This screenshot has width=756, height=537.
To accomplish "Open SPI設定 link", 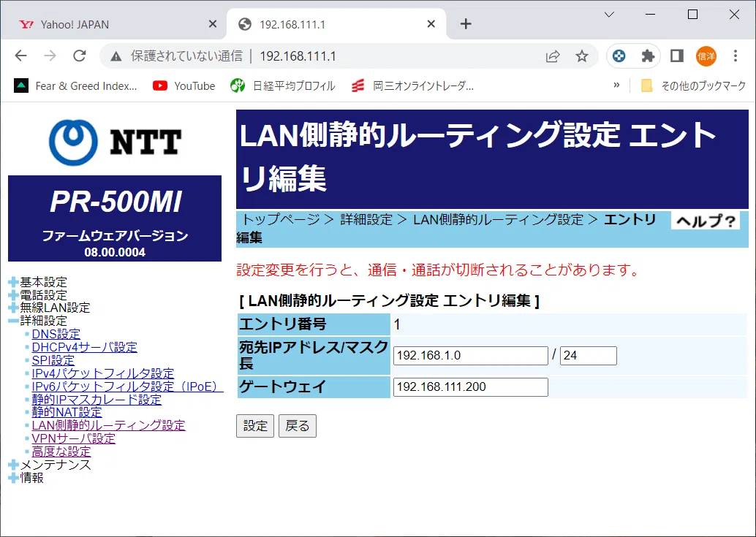I will click(53, 359).
